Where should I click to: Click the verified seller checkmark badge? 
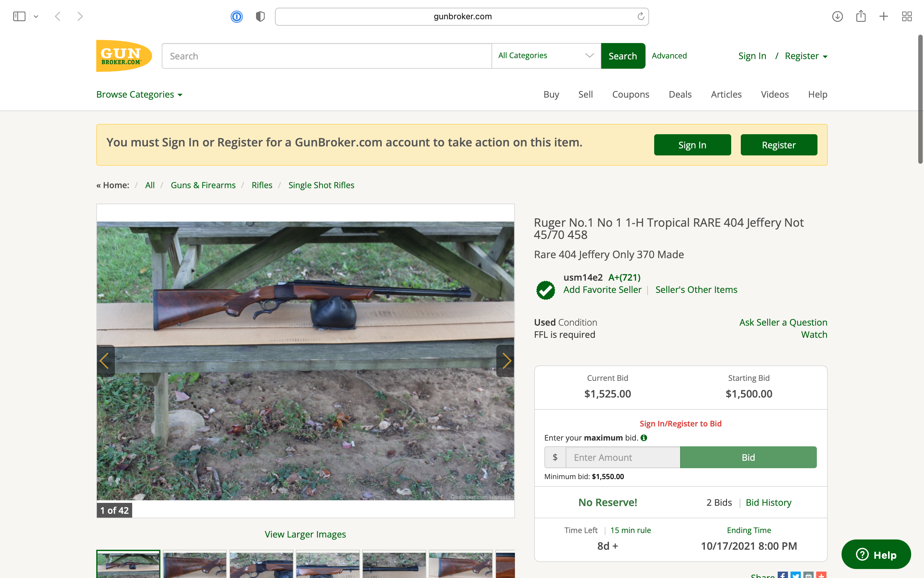tap(546, 290)
